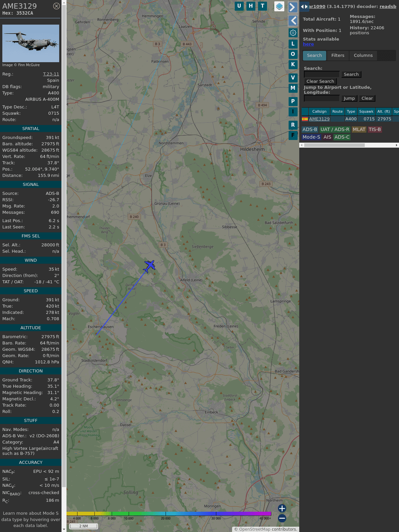Collapse sidebar with left chevron button
This screenshot has width=399, height=532.
293,21
